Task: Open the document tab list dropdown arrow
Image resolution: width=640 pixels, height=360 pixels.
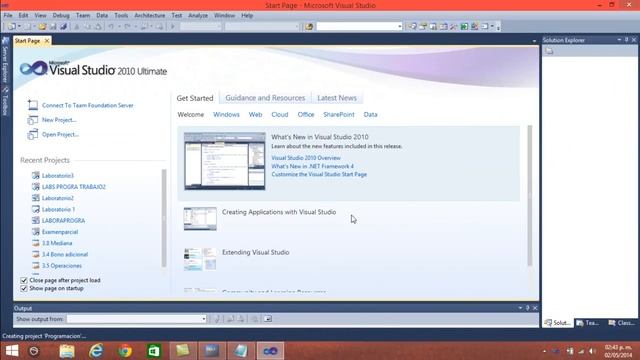Action: tap(534, 41)
